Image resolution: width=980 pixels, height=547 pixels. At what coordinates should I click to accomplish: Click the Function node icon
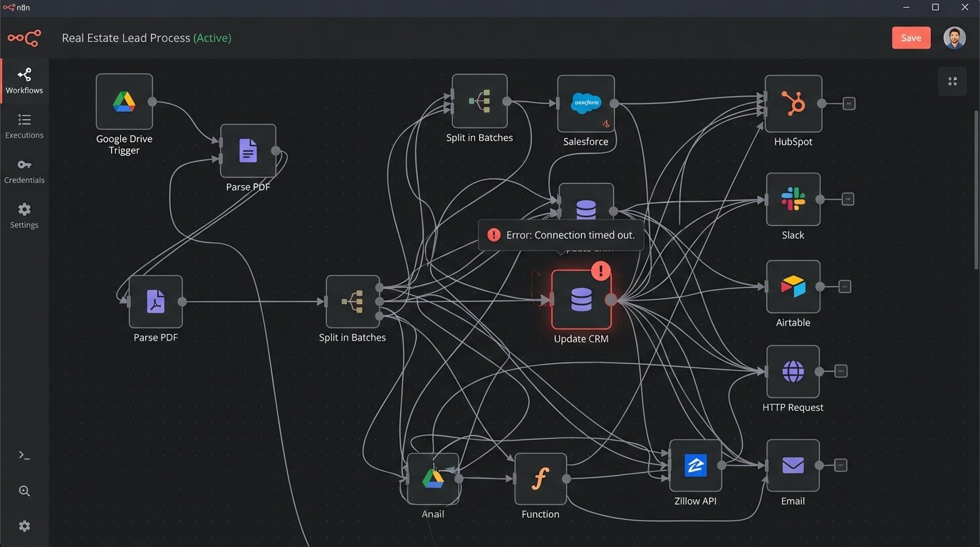pyautogui.click(x=540, y=479)
